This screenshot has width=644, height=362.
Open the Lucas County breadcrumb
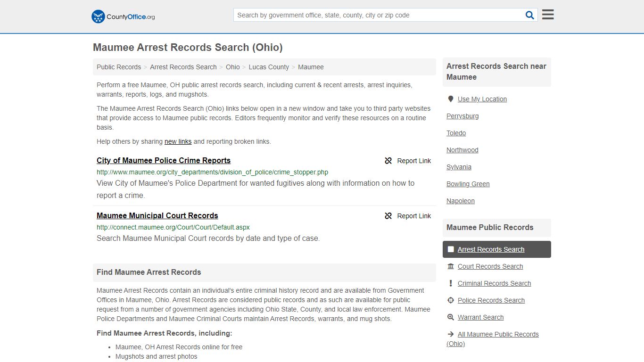tap(269, 67)
